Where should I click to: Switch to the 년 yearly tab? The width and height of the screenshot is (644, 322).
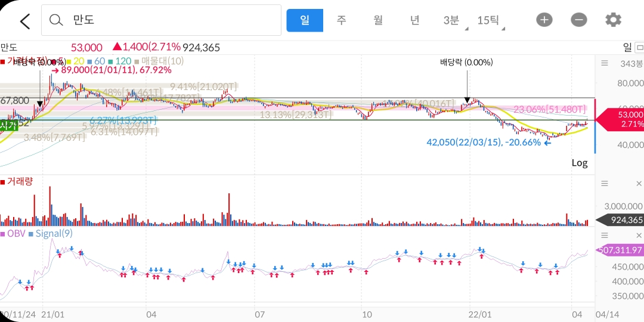click(x=415, y=20)
